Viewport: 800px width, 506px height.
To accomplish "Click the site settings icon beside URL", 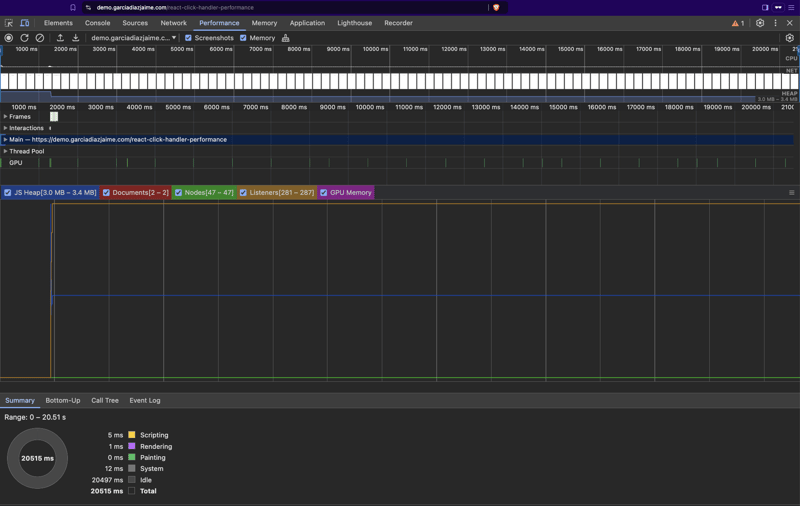I will click(x=88, y=8).
